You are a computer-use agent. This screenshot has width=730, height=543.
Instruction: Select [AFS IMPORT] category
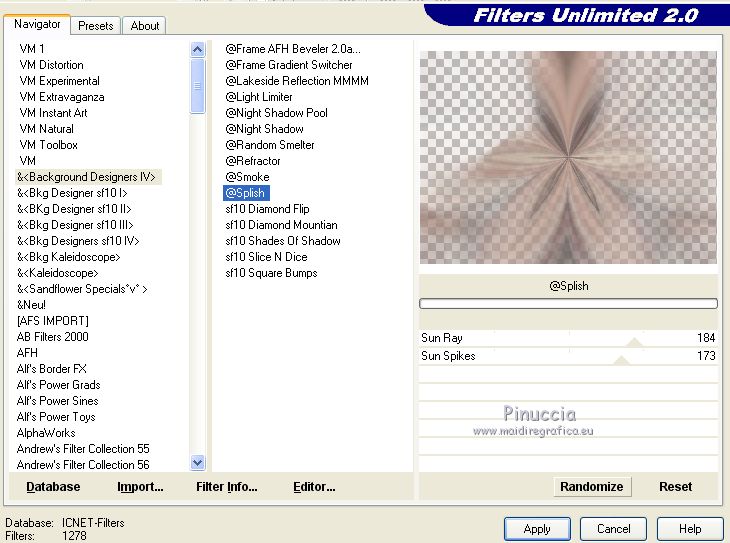click(53, 321)
